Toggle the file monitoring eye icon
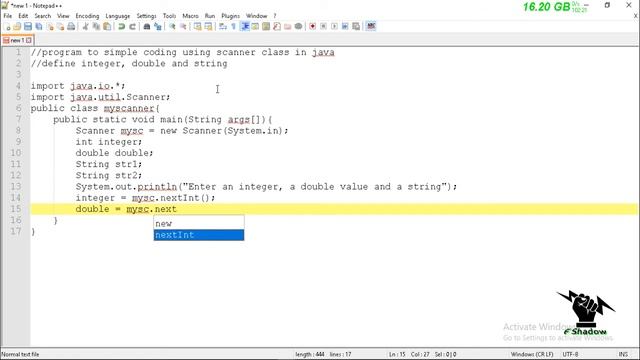The width and height of the screenshot is (640, 360). click(x=298, y=27)
